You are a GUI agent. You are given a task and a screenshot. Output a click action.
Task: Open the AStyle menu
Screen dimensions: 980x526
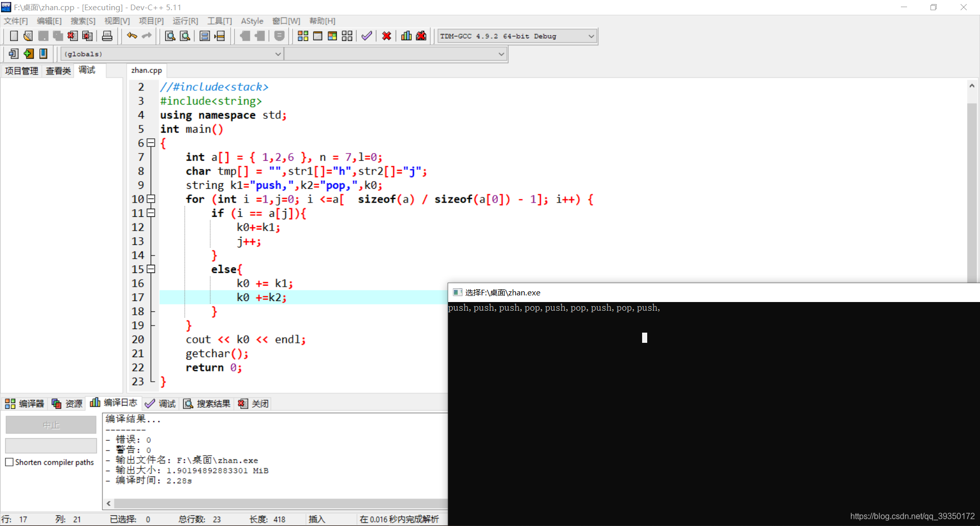point(252,21)
